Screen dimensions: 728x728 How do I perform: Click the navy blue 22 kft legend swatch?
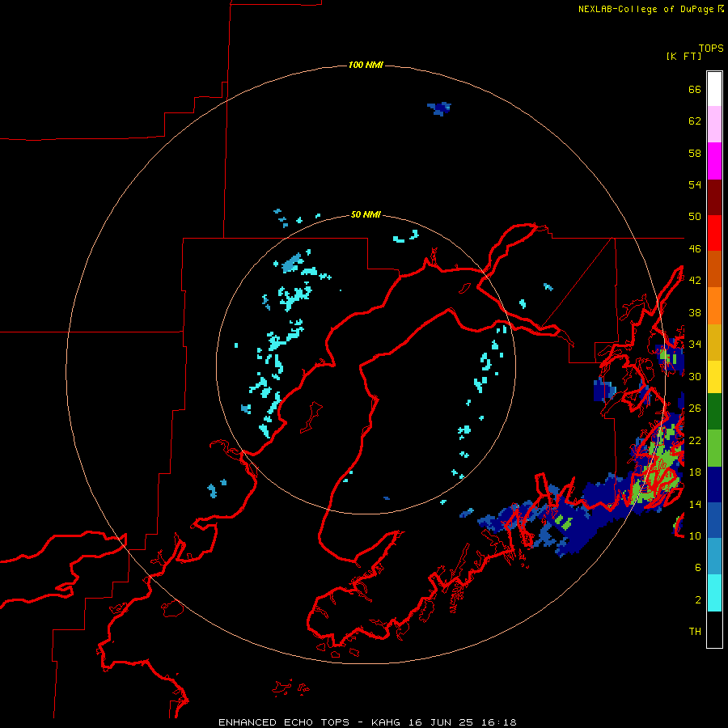pos(714,485)
